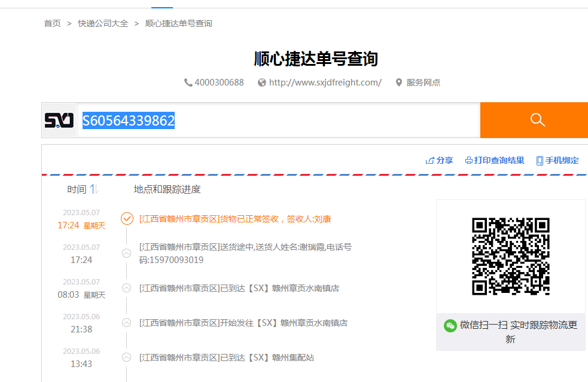This screenshot has width=588, height=382.
Task: Click the timeline marker for 13:43 entry
Action: coord(127,357)
